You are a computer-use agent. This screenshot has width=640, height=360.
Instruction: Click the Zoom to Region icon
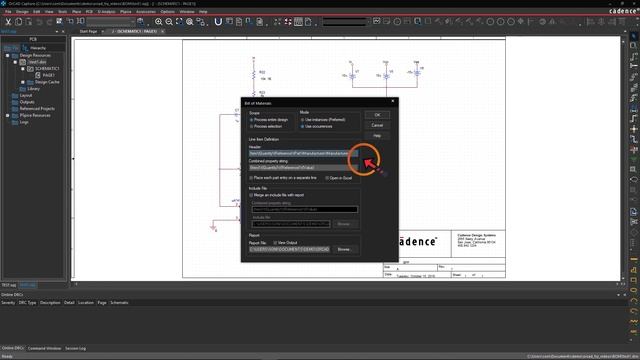tap(179, 22)
